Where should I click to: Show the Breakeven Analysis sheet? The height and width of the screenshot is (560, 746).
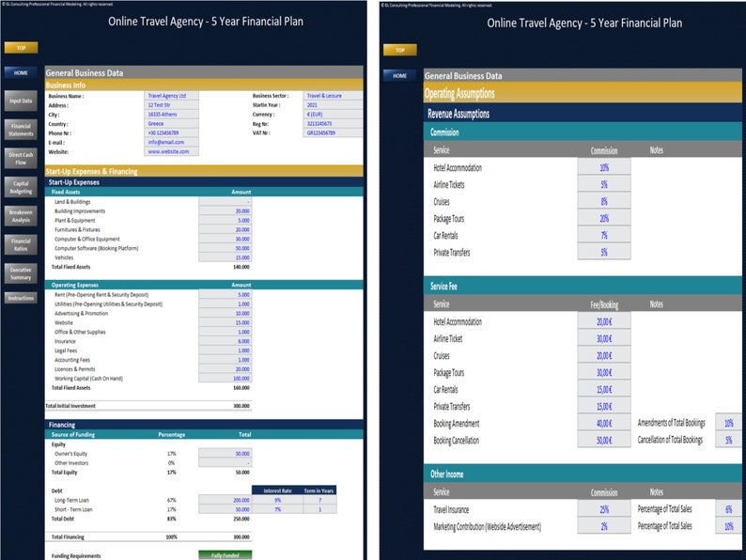(21, 215)
